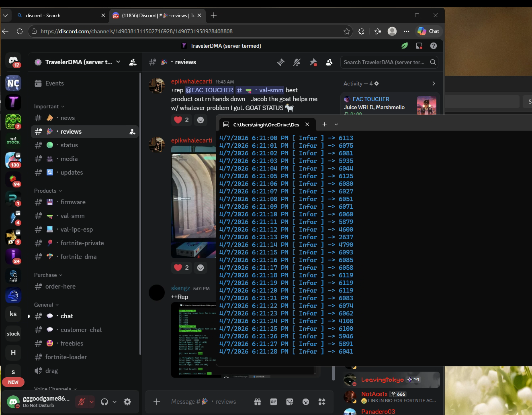
Task: Open browser Extensions puzzle icon
Action: pos(361,31)
